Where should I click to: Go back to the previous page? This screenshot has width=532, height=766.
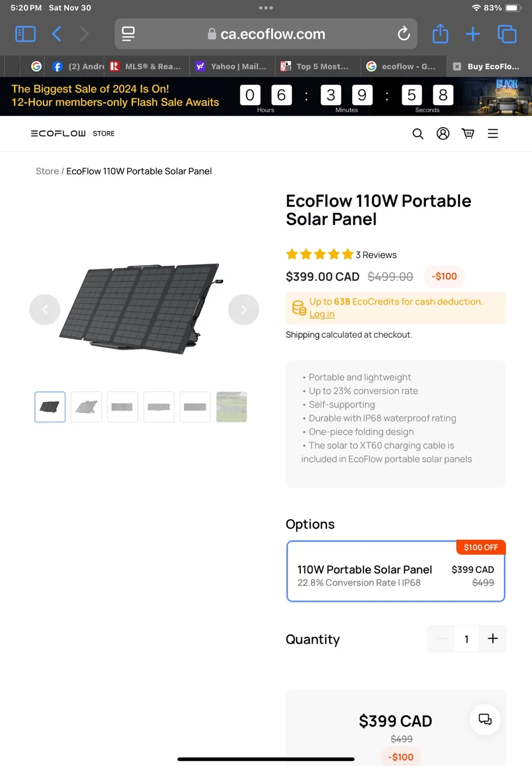tap(57, 34)
